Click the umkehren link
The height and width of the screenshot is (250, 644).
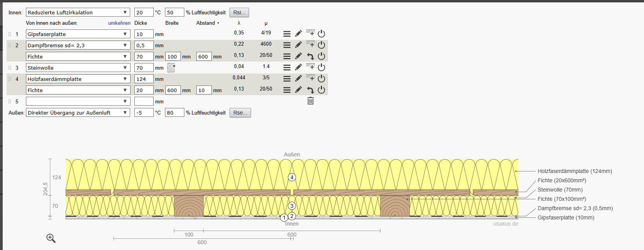tap(119, 23)
